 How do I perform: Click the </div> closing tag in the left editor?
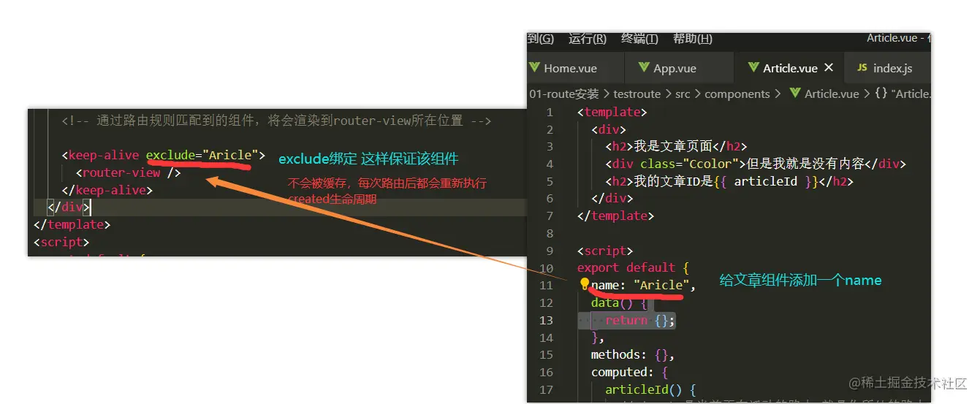coord(68,207)
